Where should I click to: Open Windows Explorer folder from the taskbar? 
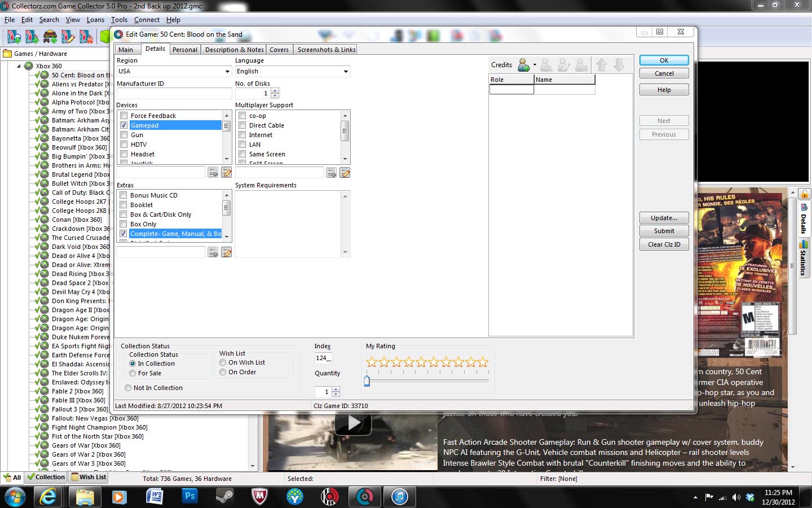click(85, 497)
